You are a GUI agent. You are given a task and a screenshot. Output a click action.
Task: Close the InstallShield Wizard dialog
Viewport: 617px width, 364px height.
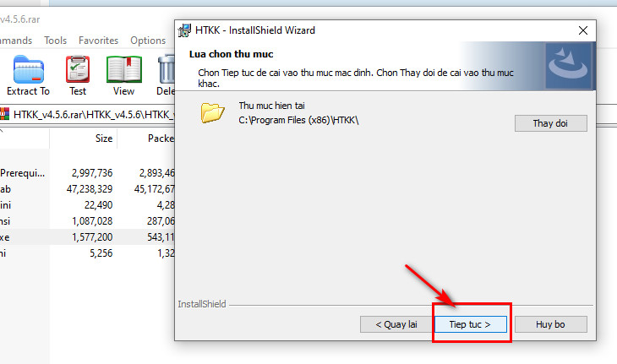point(583,30)
